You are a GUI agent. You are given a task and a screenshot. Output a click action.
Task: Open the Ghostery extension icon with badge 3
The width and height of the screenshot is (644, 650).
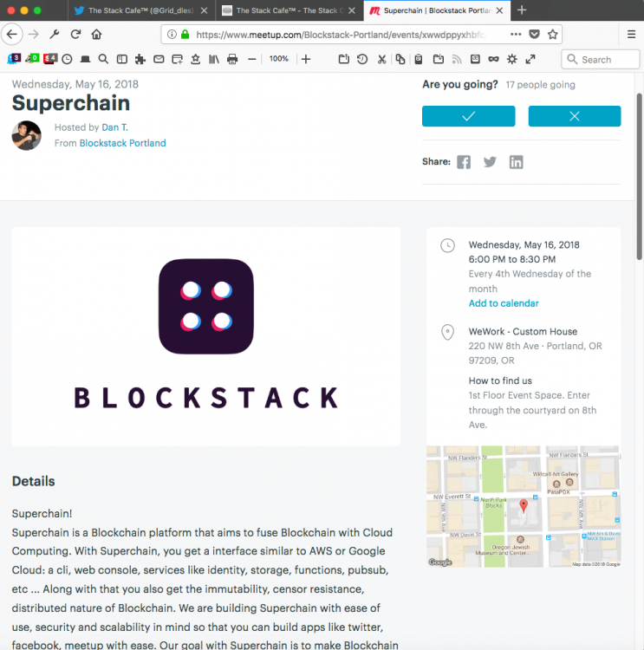[14, 59]
